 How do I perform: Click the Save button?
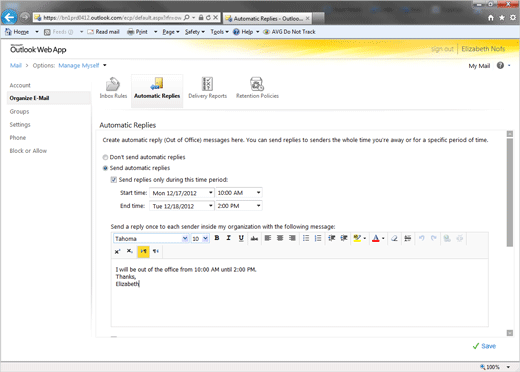(x=484, y=346)
